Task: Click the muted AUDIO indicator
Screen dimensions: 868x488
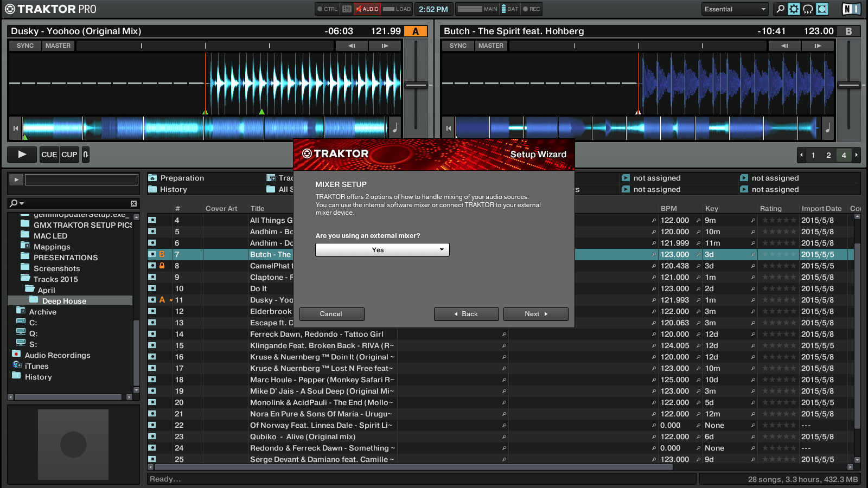Action: pos(368,9)
